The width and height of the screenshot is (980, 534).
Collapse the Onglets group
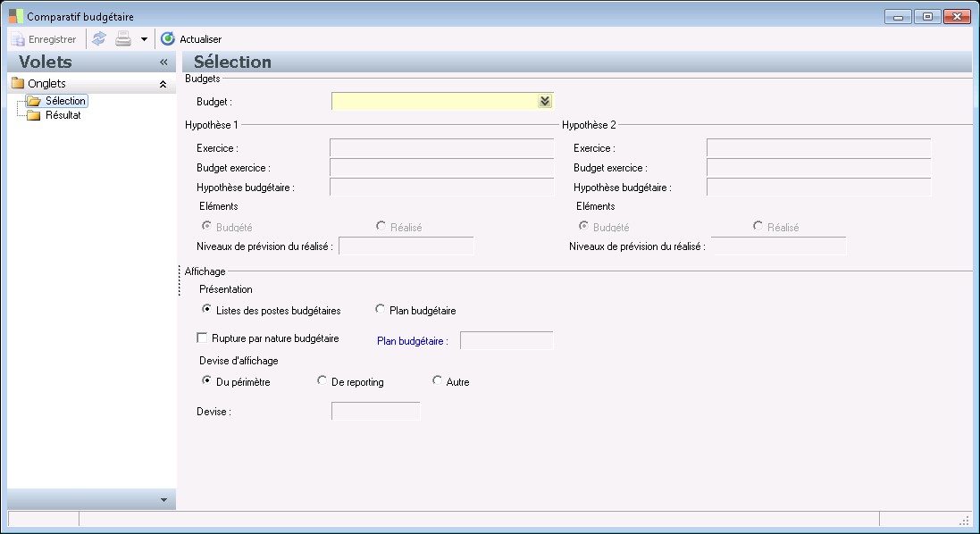pyautogui.click(x=163, y=84)
